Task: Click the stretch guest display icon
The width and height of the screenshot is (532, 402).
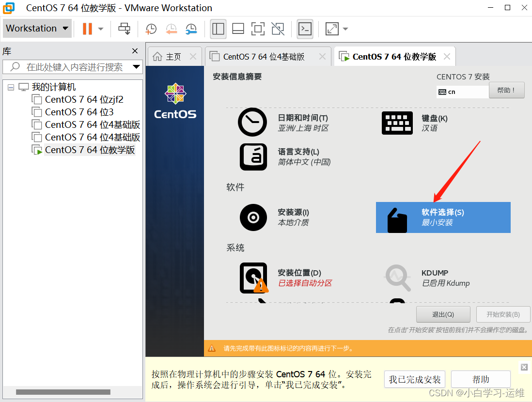Action: pyautogui.click(x=332, y=29)
